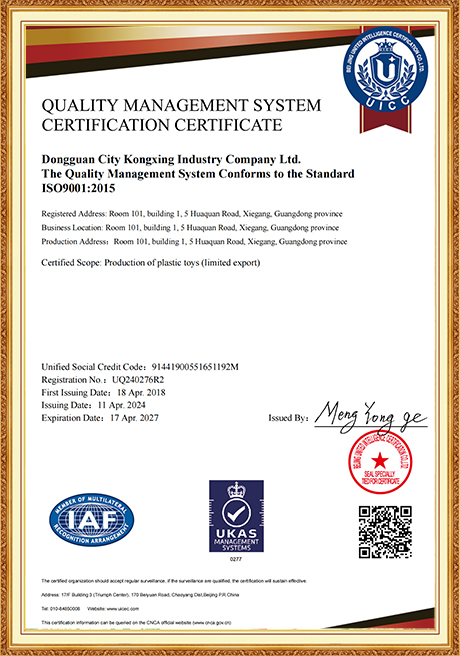Click the surveillance notice footer sentence

[x=174, y=581]
